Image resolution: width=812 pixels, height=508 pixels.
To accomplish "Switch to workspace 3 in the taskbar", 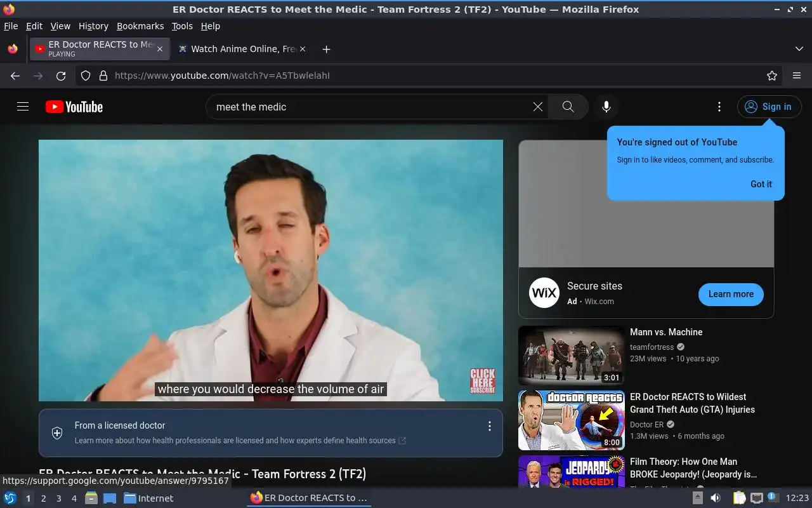I will pos(58,498).
